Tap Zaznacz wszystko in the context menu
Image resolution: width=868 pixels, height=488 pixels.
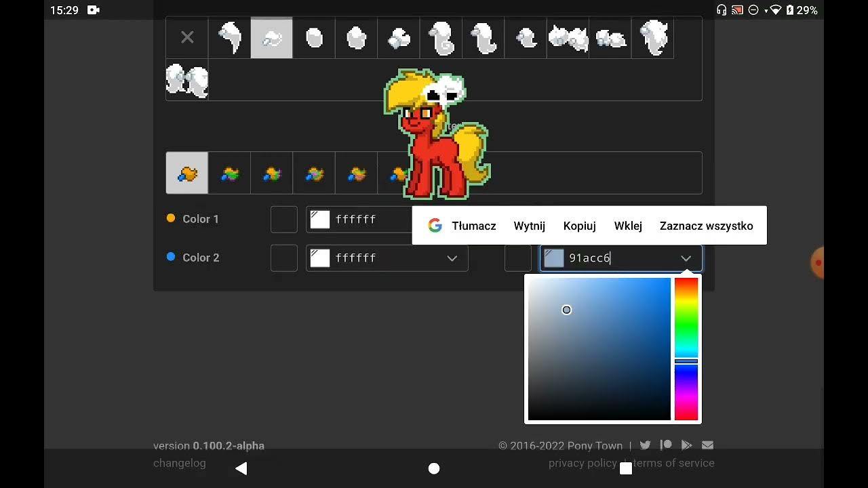pyautogui.click(x=707, y=226)
